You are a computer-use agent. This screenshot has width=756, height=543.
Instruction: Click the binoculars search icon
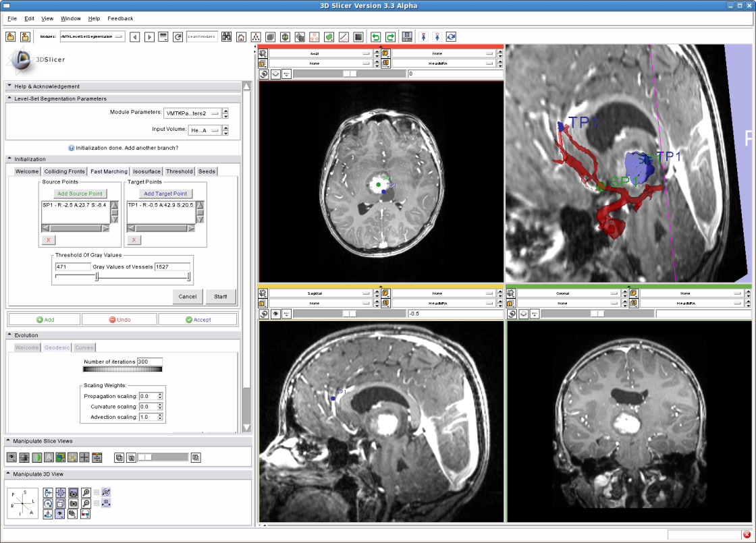(227, 37)
